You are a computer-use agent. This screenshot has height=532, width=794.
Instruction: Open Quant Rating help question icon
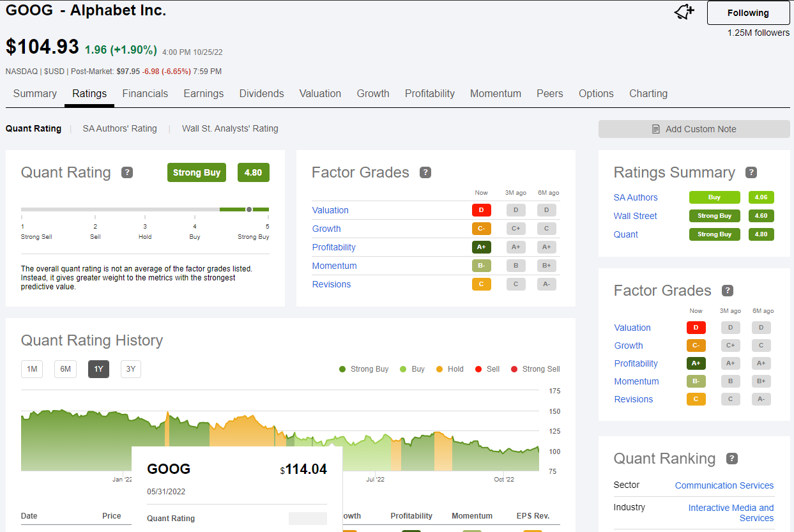[x=127, y=172]
